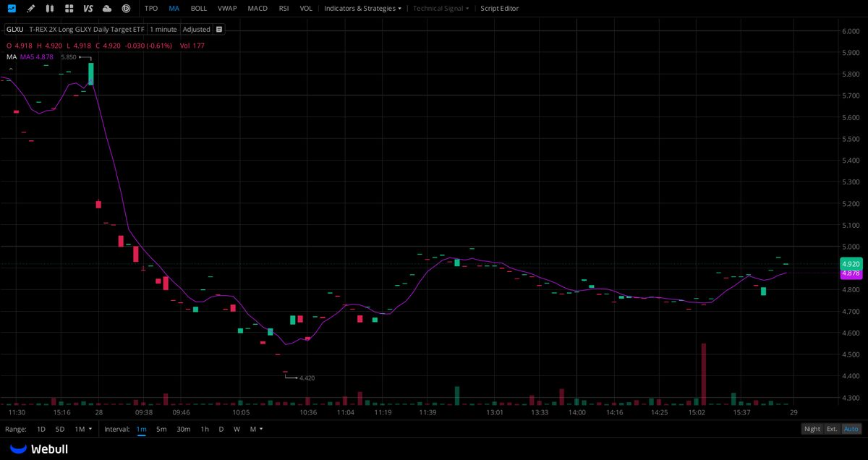The width and height of the screenshot is (868, 460).
Task: Open the Technical Signal dropdown
Action: tap(441, 9)
